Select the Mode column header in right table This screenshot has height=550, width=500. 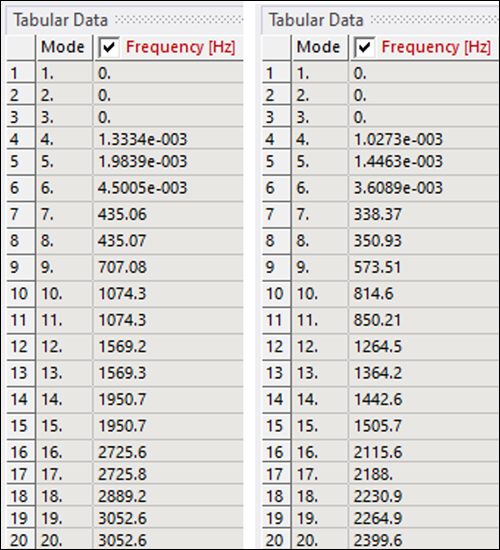[x=319, y=47]
